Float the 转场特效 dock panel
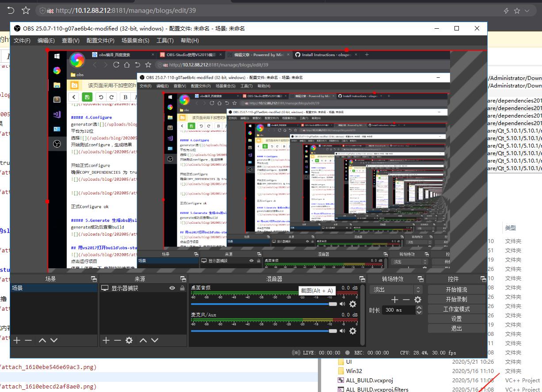This screenshot has width=542, height=392. 421,279
